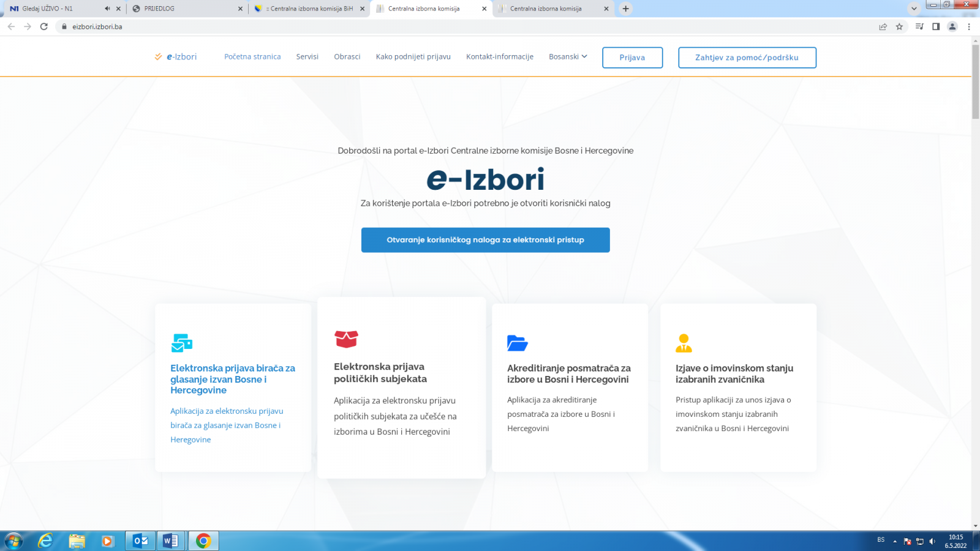The width and height of the screenshot is (980, 551).
Task: Toggle the browser side panel
Action: [x=936, y=27]
